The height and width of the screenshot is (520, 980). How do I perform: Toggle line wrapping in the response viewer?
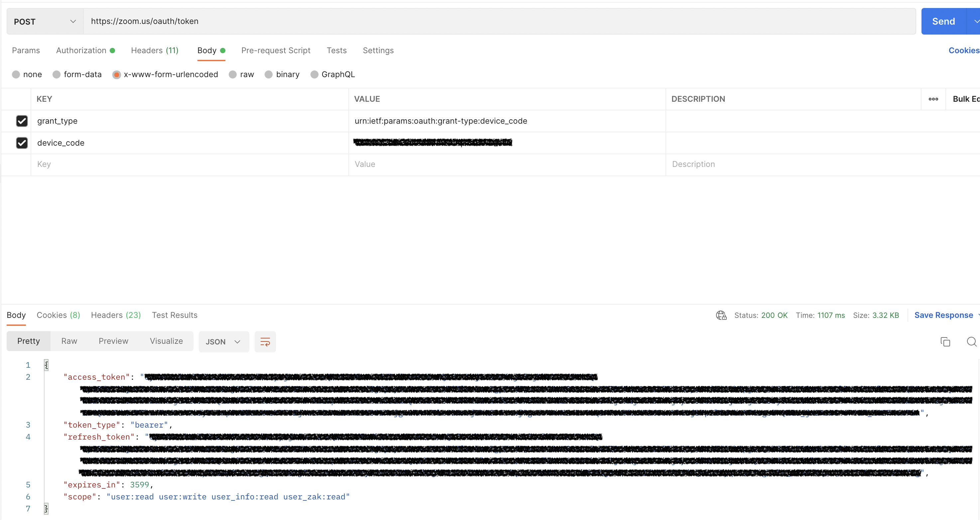point(265,341)
